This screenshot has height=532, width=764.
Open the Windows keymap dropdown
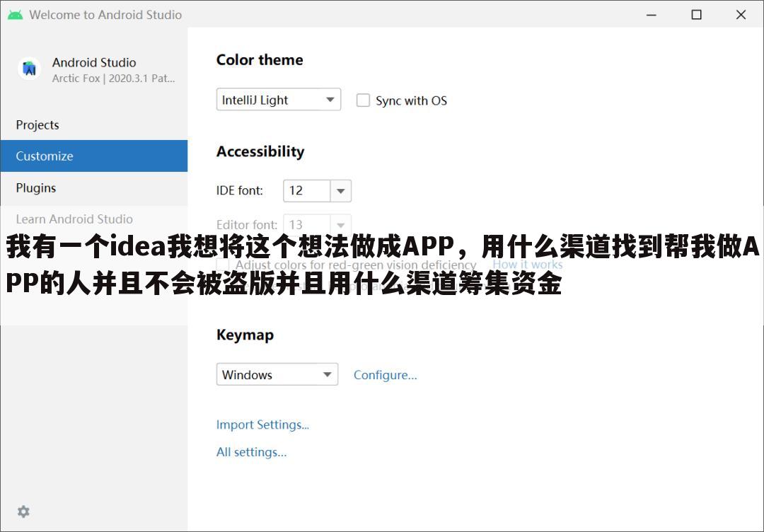point(277,374)
